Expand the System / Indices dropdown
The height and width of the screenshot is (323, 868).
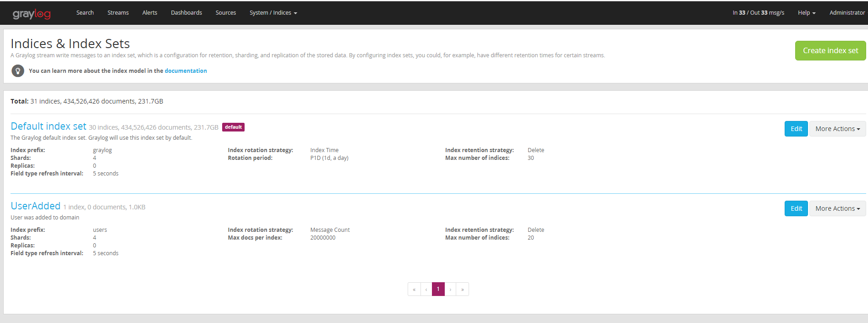pyautogui.click(x=273, y=13)
